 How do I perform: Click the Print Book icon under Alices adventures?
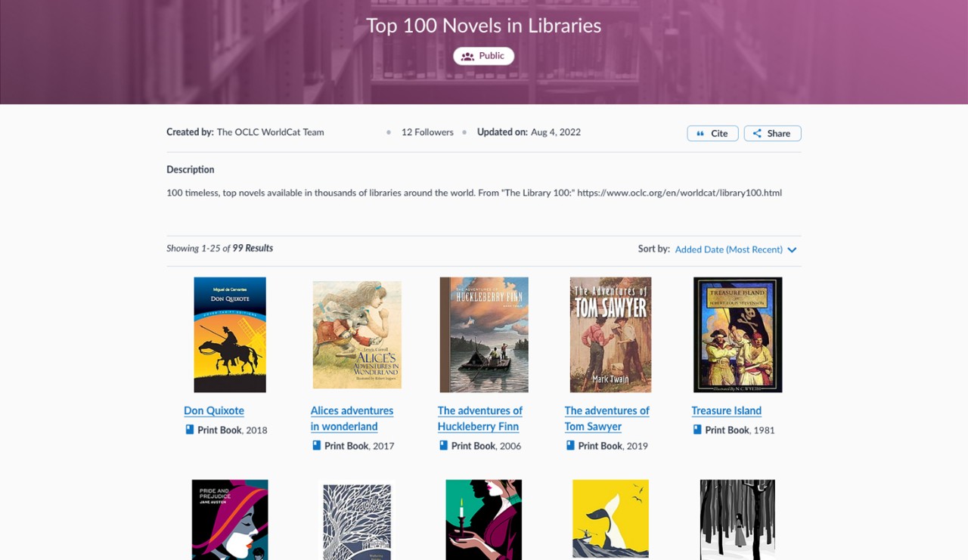(315, 446)
